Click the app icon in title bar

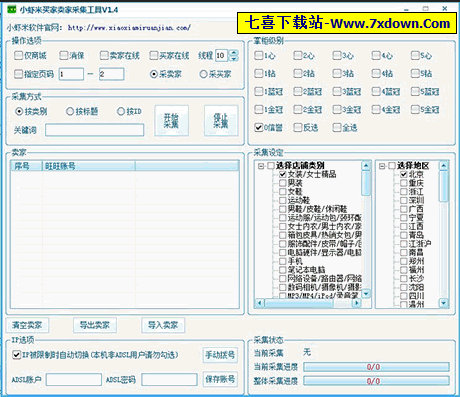[x=12, y=9]
